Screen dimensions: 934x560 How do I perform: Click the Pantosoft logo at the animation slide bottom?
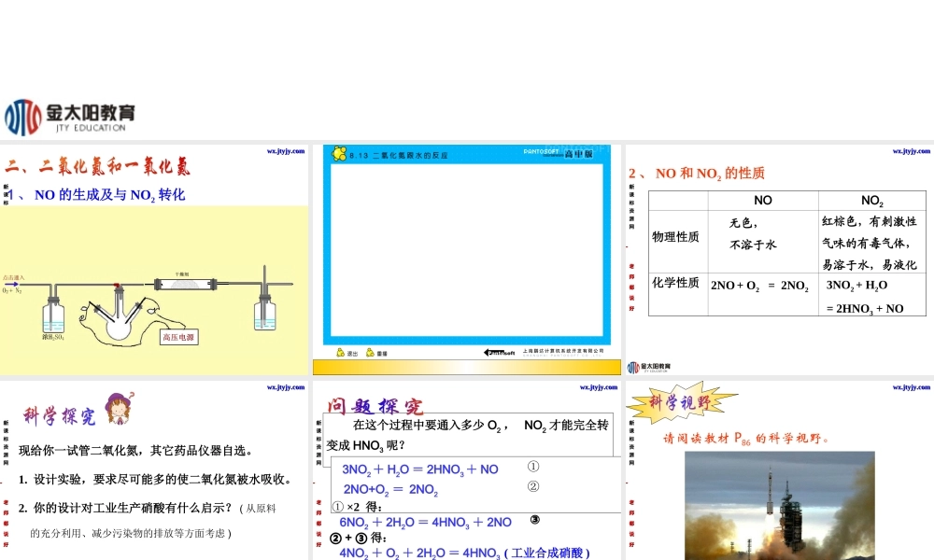coord(499,352)
